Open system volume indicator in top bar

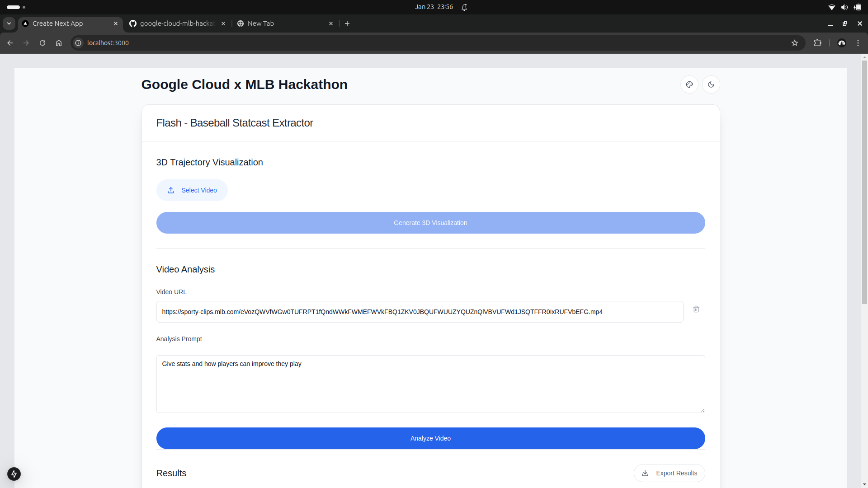pyautogui.click(x=844, y=7)
